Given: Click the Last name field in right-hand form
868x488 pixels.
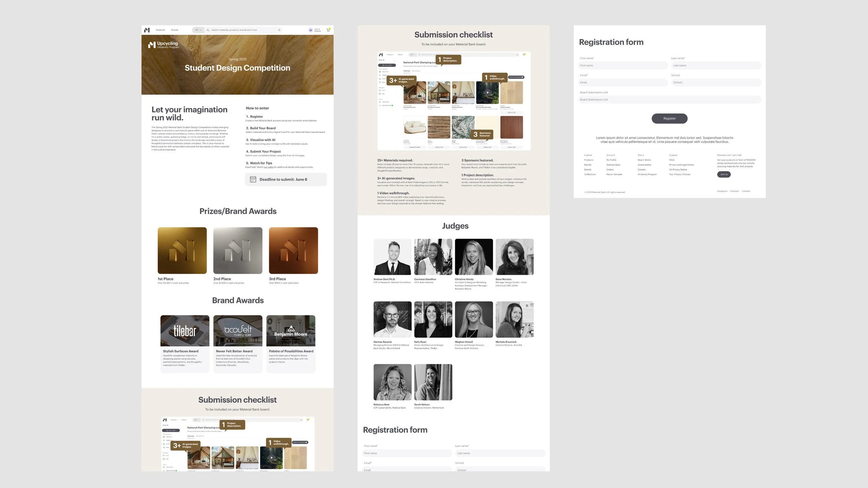Looking at the screenshot, I should pos(716,66).
